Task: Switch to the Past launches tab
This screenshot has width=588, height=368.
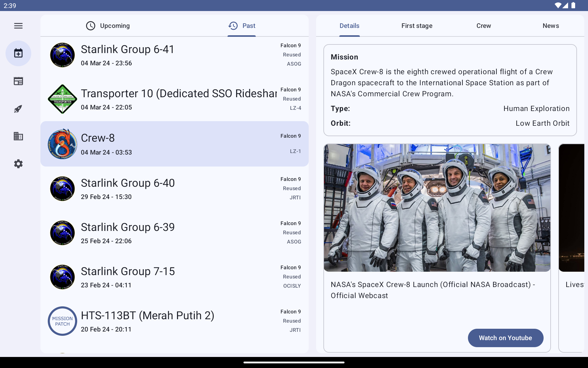Action: click(242, 26)
